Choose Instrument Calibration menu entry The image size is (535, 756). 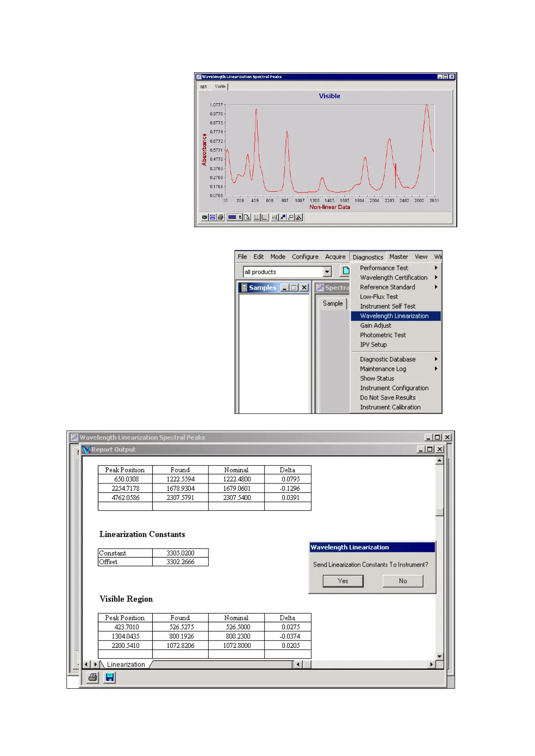coord(395,407)
